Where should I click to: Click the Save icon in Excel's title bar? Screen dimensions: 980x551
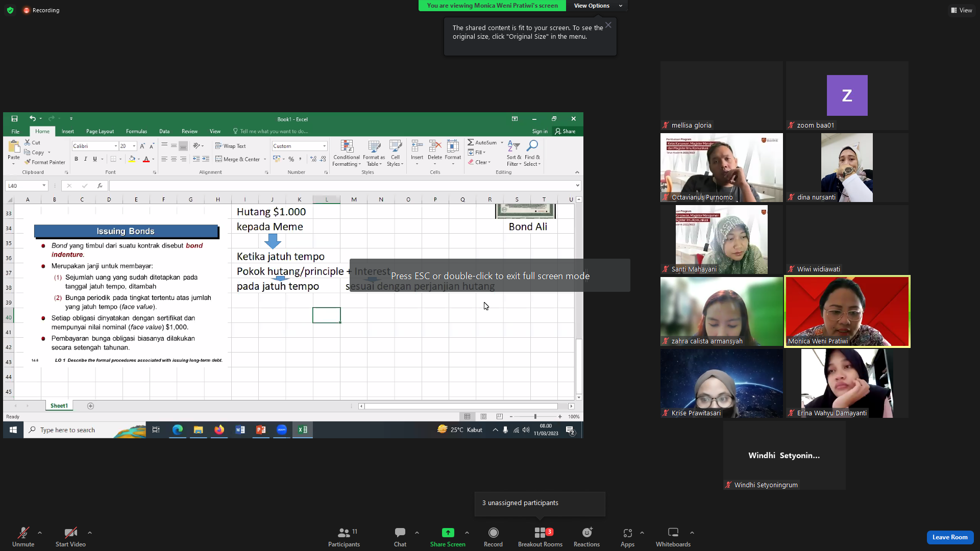[14, 119]
